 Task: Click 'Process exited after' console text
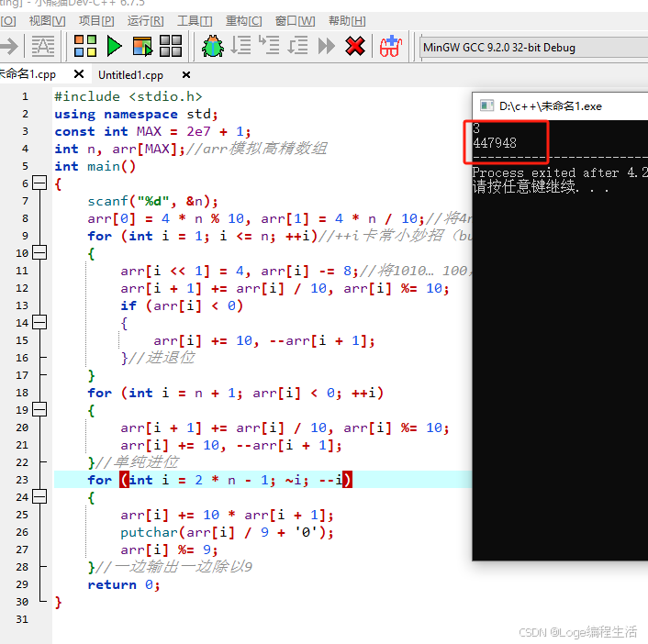coord(545,172)
